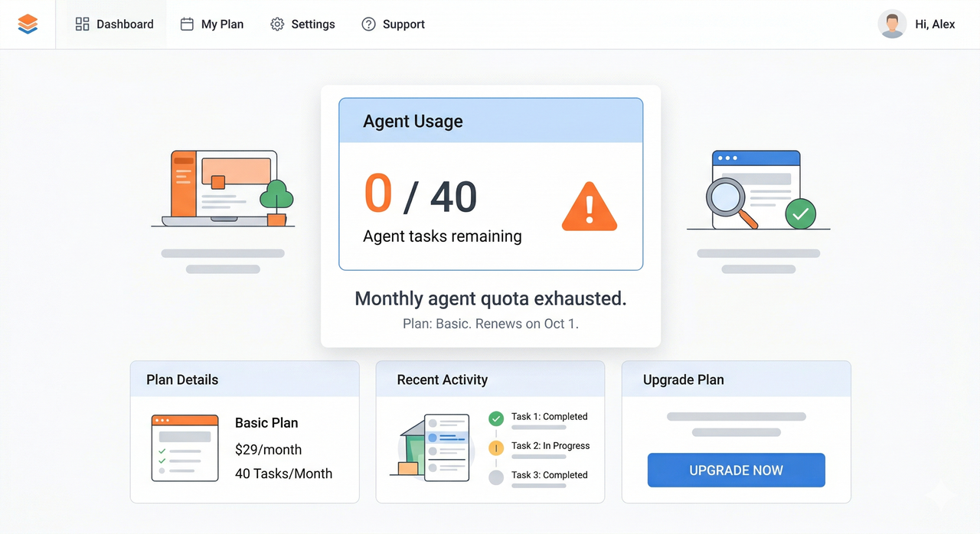
Task: Click the Support question mark icon
Action: point(368,24)
